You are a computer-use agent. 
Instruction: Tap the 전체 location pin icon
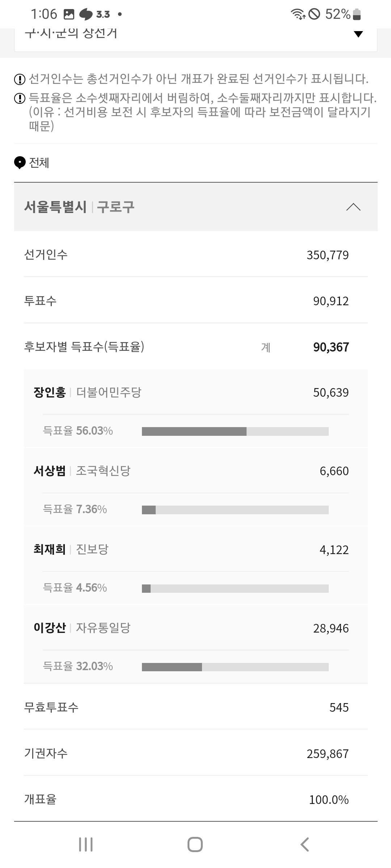pos(20,163)
